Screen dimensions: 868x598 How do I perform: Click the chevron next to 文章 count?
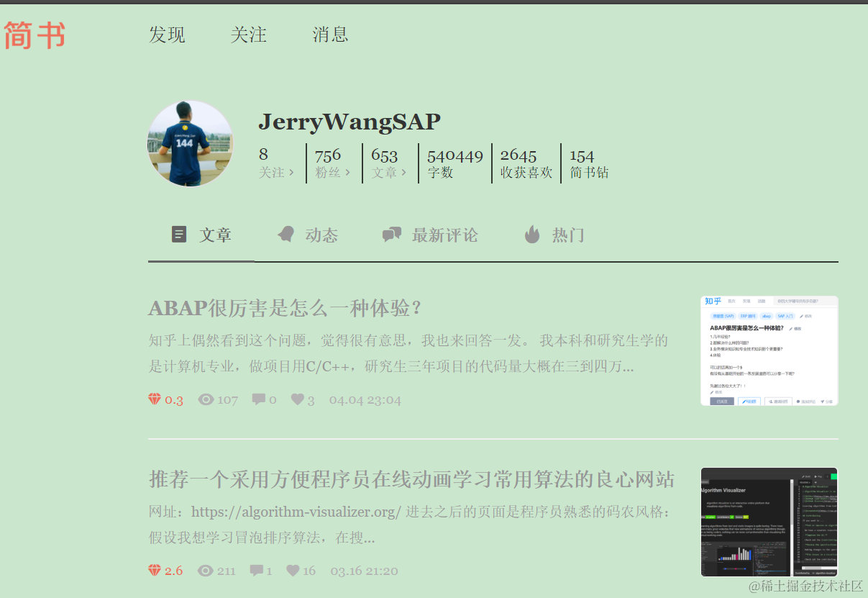pyautogui.click(x=403, y=173)
